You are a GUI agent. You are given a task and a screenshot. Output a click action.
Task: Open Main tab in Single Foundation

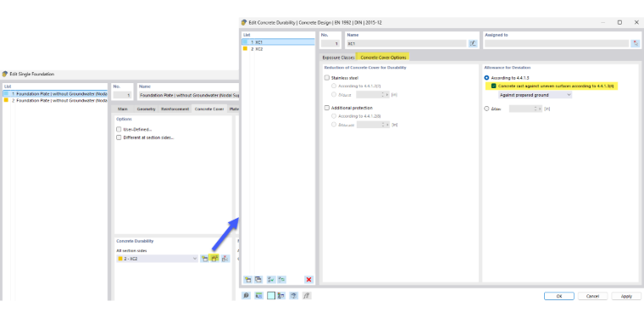coord(123,109)
